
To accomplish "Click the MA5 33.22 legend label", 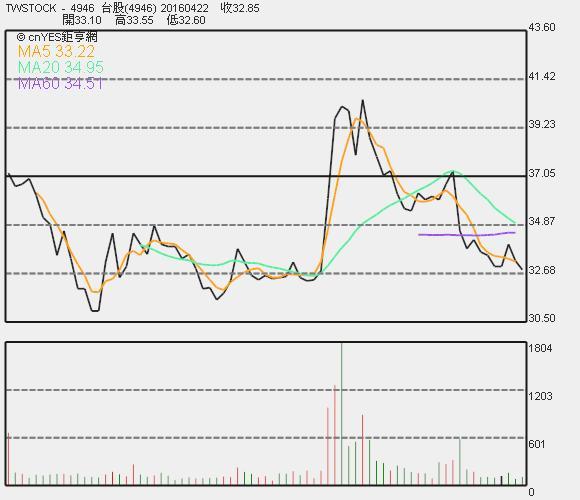I will tap(56, 52).
